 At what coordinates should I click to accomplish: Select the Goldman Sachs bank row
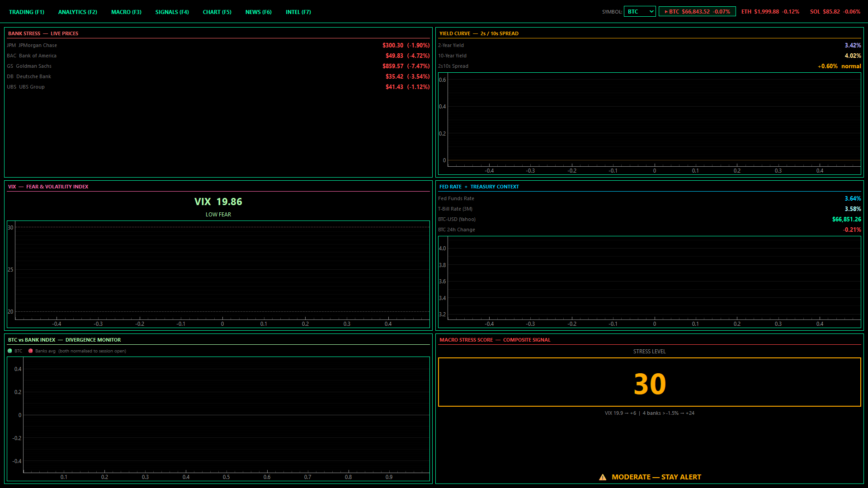click(x=218, y=66)
